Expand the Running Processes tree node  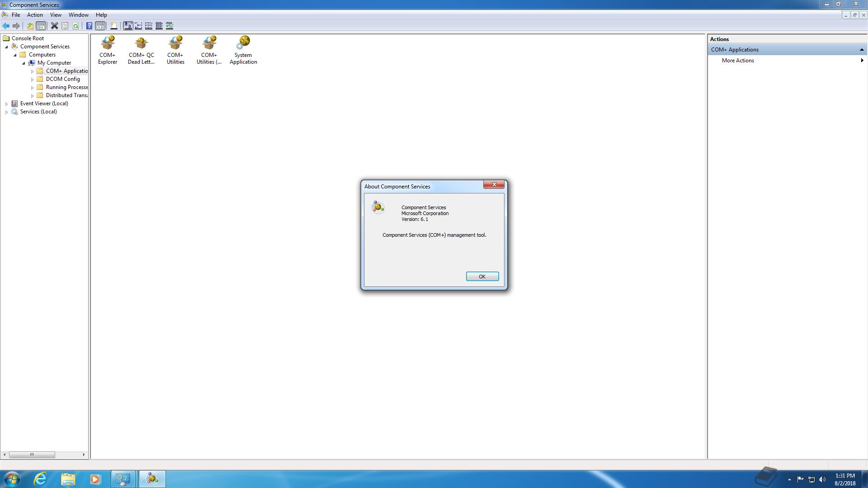pyautogui.click(x=32, y=88)
